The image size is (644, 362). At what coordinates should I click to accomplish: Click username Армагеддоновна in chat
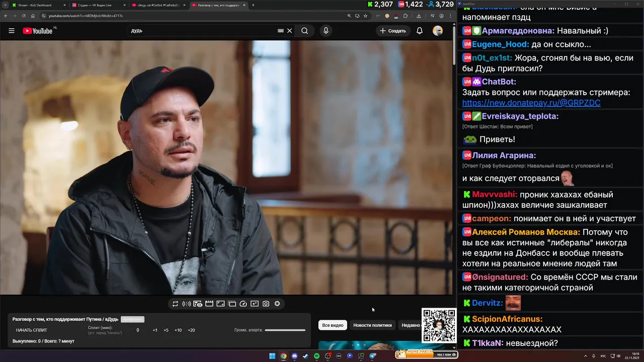tap(517, 31)
